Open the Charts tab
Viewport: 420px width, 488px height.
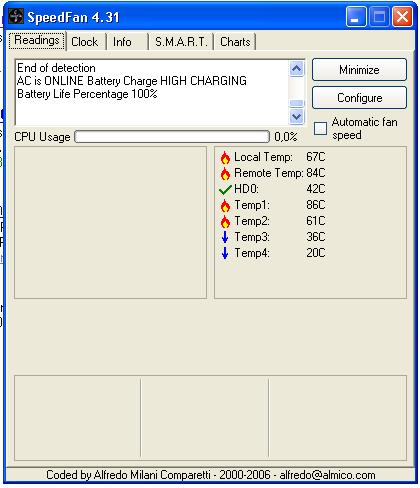235,42
